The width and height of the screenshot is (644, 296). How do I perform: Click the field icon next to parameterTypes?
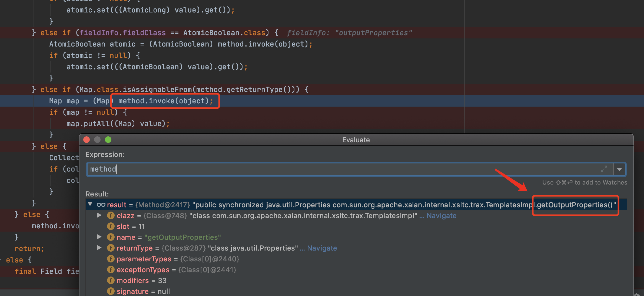pos(111,259)
